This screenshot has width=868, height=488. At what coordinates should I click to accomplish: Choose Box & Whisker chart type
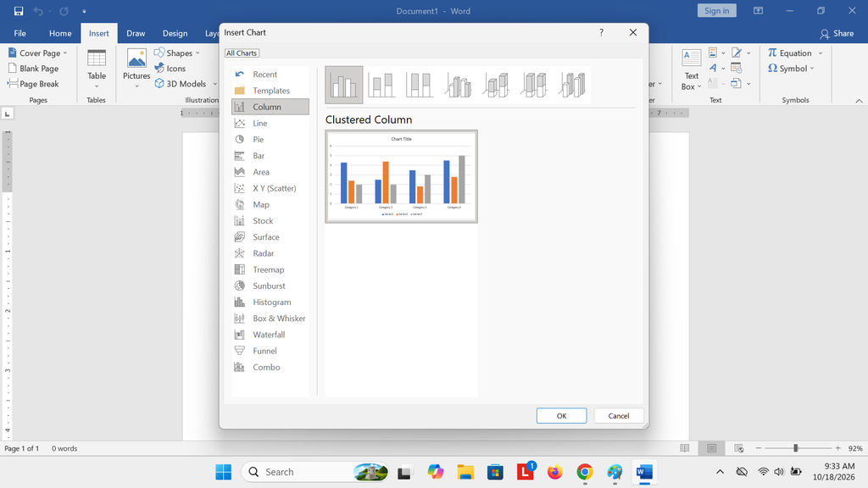[x=270, y=319]
